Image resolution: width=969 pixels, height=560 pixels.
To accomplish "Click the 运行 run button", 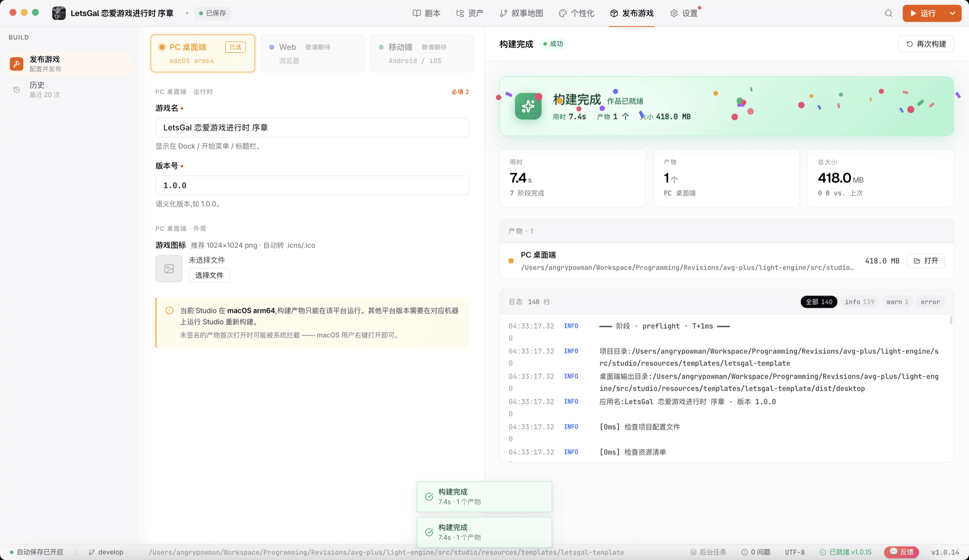I will [x=924, y=13].
